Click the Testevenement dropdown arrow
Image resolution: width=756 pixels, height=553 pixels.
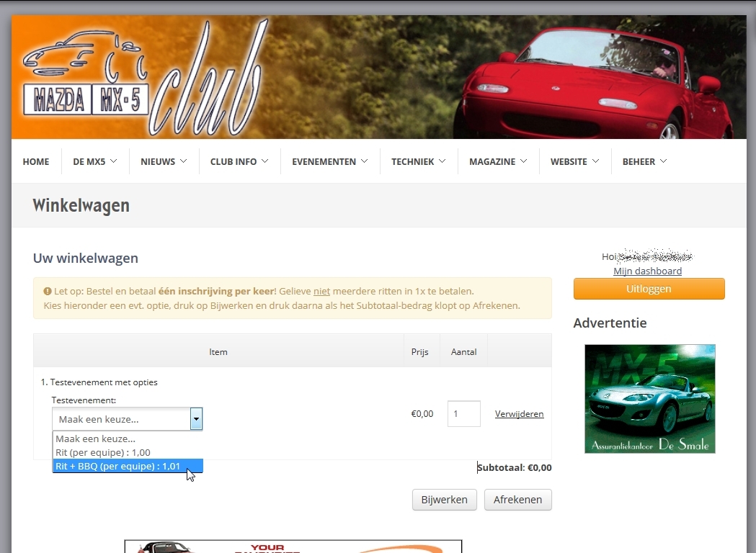coord(196,418)
